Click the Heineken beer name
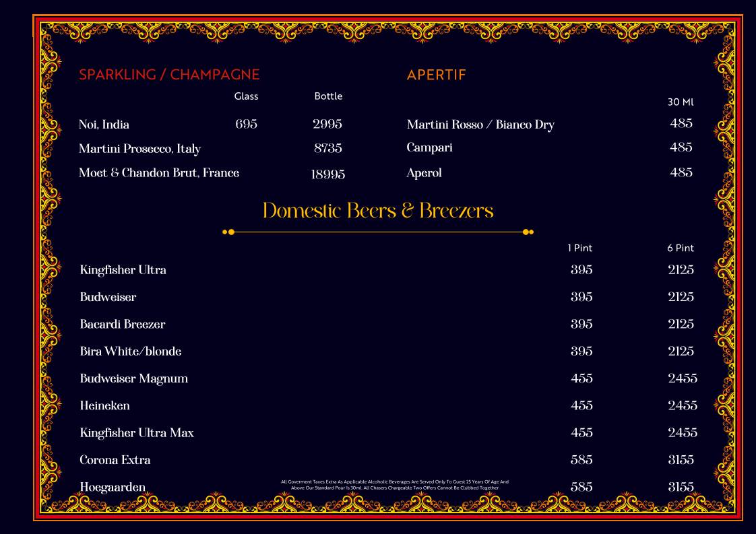 tap(104, 406)
